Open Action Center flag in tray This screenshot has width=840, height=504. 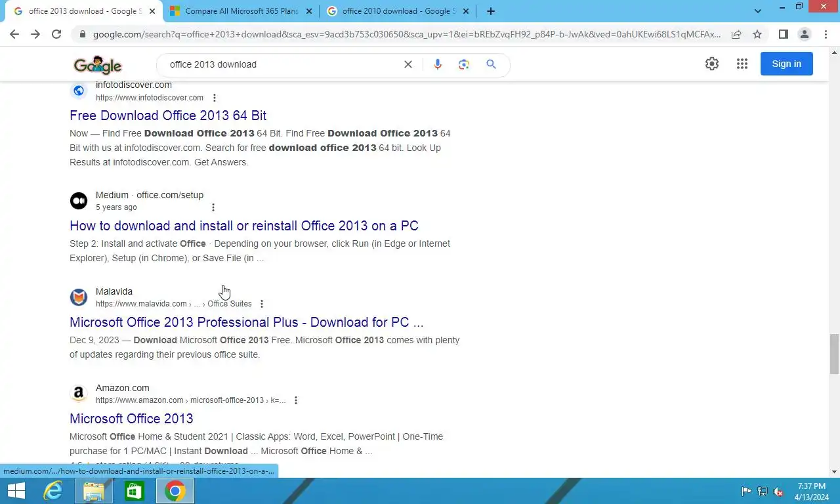[746, 491]
